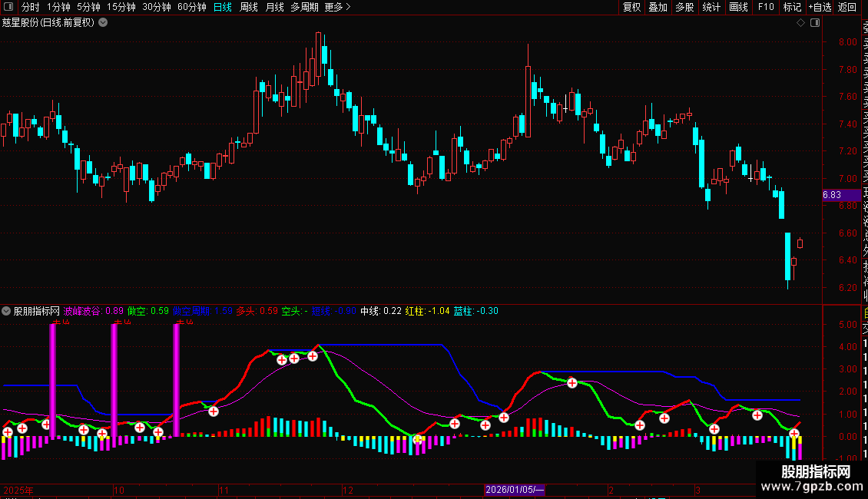Add stock via +自选 button
The width and height of the screenshot is (868, 499).
(x=819, y=7)
